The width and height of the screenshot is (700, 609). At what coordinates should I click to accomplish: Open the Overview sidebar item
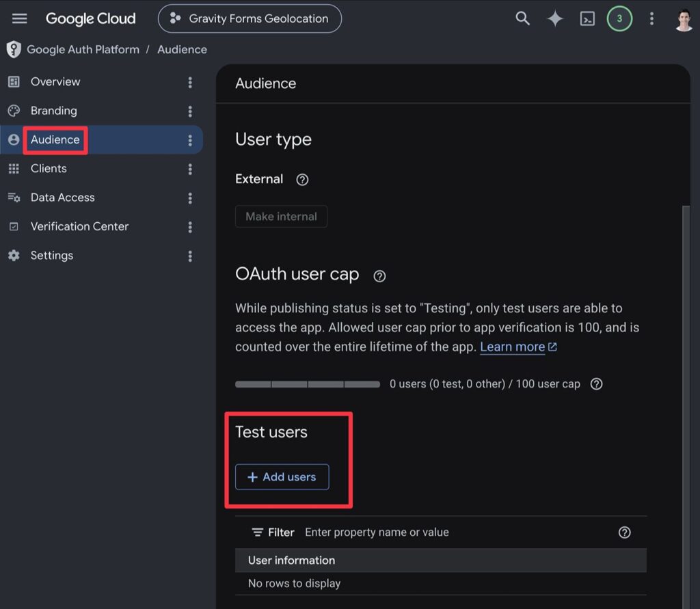point(101,82)
